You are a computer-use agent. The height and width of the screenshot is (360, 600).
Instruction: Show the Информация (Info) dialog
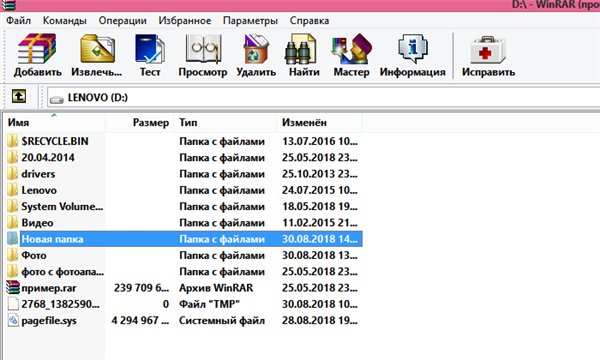click(x=413, y=49)
